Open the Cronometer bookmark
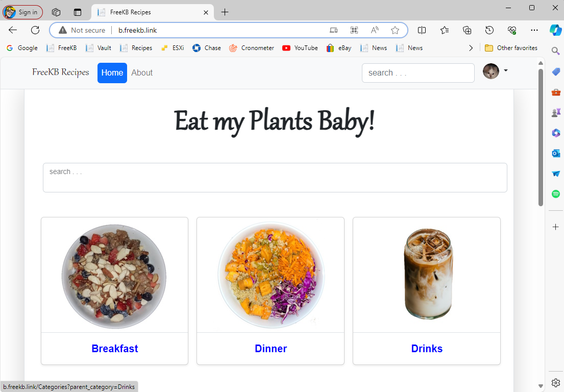 click(252, 48)
